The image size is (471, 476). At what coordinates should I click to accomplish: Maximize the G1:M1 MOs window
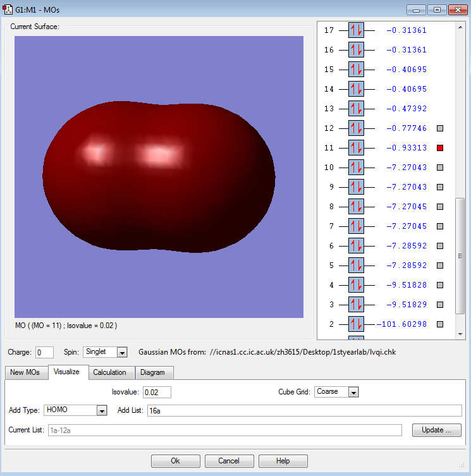pyautogui.click(x=437, y=9)
